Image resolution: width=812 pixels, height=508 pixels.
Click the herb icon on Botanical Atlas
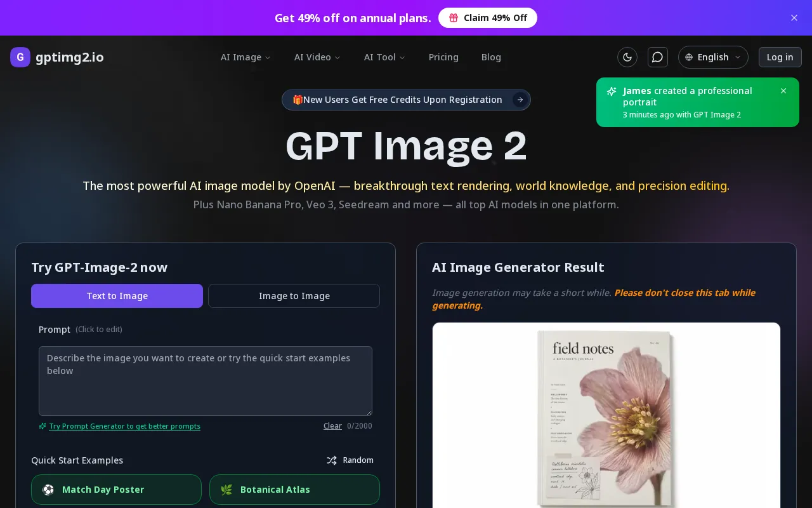point(226,490)
